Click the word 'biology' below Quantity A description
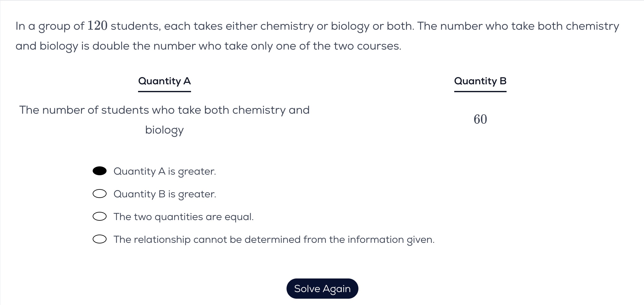Image resolution: width=644 pixels, height=305 pixels. (x=164, y=130)
